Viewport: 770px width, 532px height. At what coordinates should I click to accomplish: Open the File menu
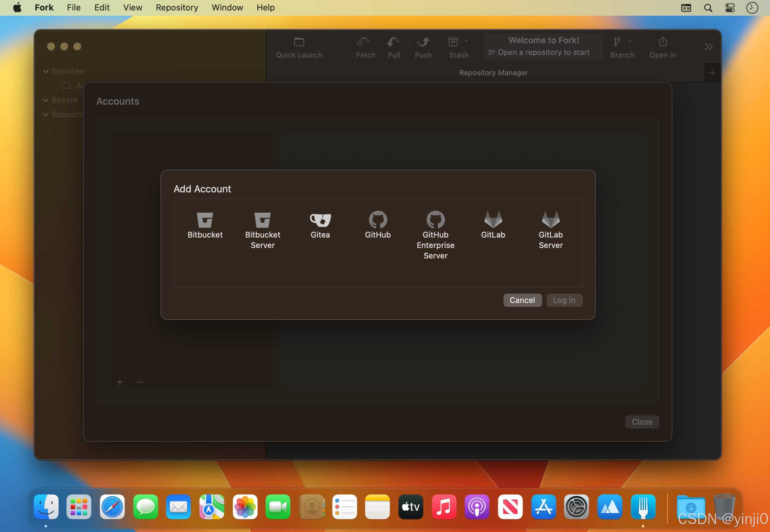pyautogui.click(x=74, y=7)
